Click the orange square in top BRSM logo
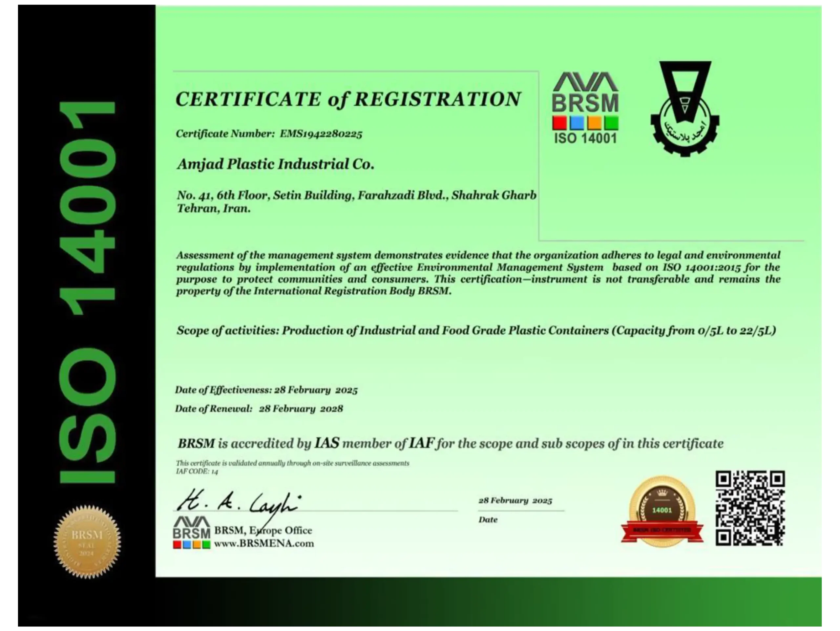 (x=594, y=123)
